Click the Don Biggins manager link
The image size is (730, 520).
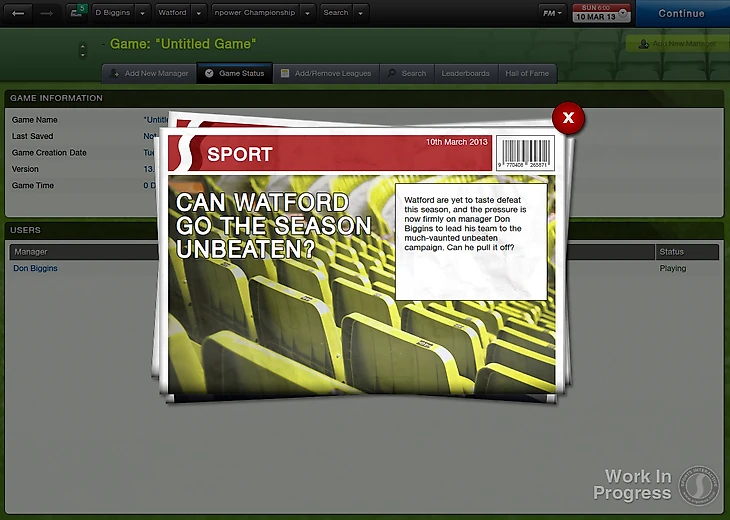pos(35,269)
